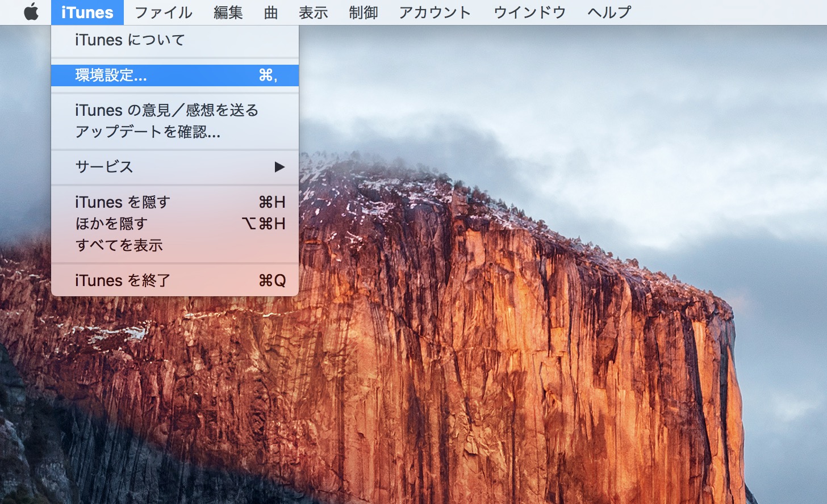Click アップデートを確認...

tap(175, 132)
